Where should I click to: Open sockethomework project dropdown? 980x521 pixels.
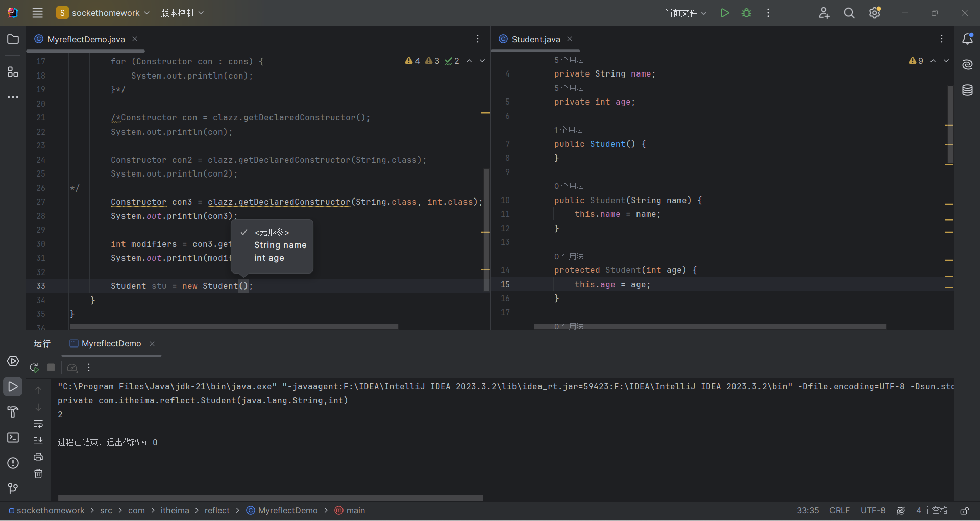coord(103,13)
